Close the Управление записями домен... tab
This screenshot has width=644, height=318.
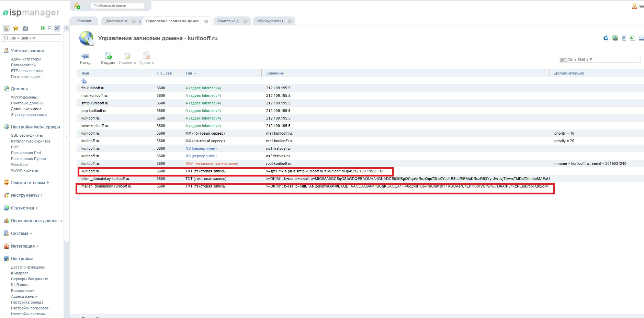(206, 21)
